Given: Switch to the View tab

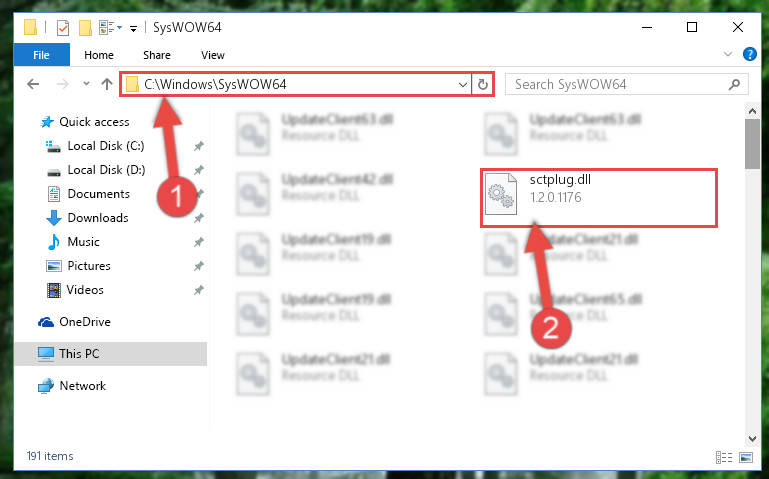Looking at the screenshot, I should tap(213, 55).
